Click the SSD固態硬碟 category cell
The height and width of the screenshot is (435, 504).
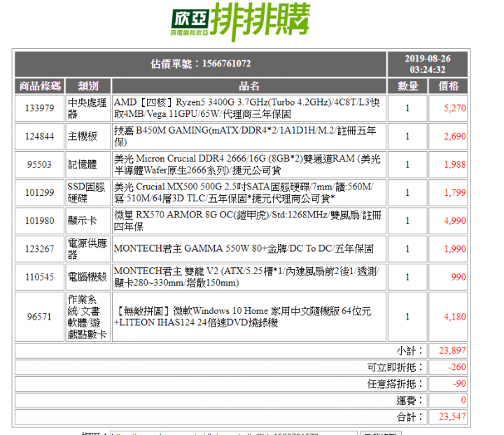pos(88,192)
